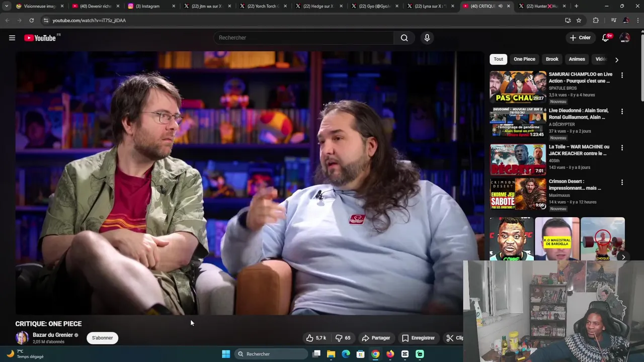The image size is (644, 362).
Task: Open options for Live Dieudonné video
Action: tap(622, 112)
